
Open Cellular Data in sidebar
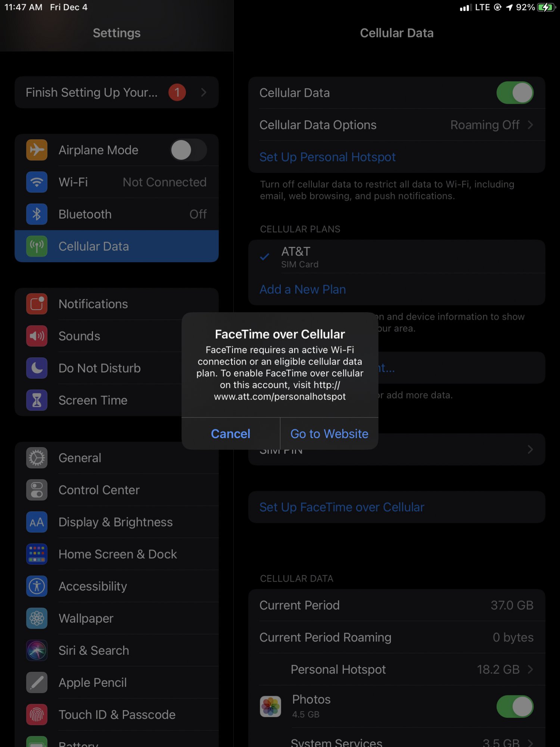point(116,246)
